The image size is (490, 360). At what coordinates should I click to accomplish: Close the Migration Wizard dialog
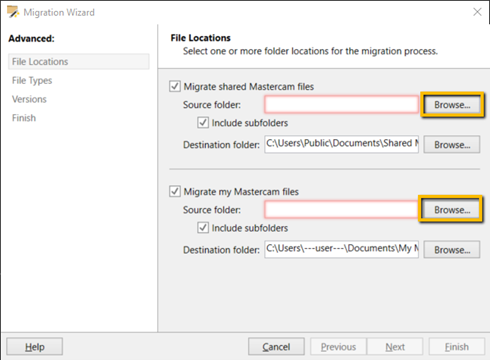point(477,12)
